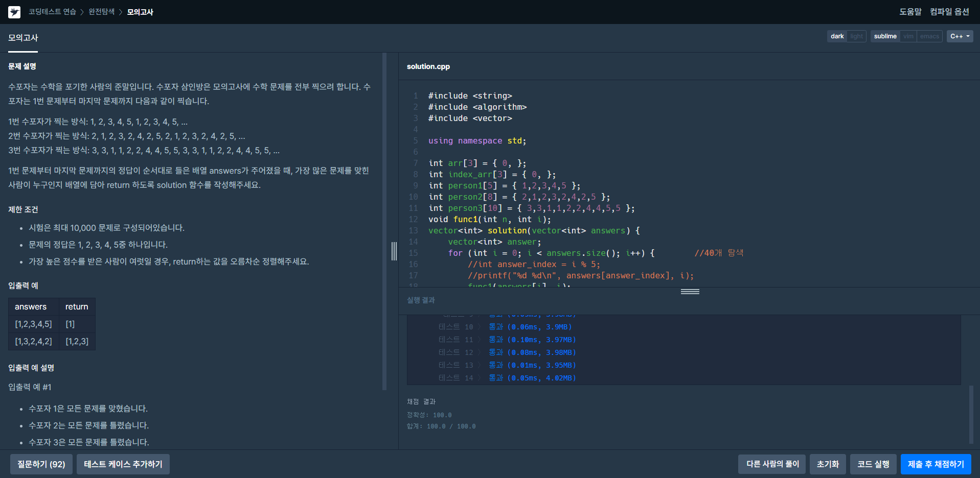Click the solution.cpp file tab
This screenshot has height=478, width=980.
coord(428,66)
